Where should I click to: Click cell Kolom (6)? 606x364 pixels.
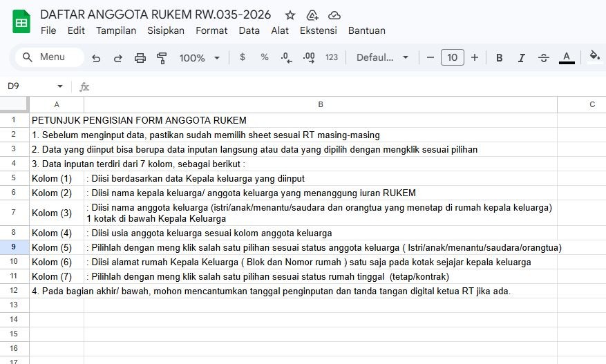pos(57,262)
